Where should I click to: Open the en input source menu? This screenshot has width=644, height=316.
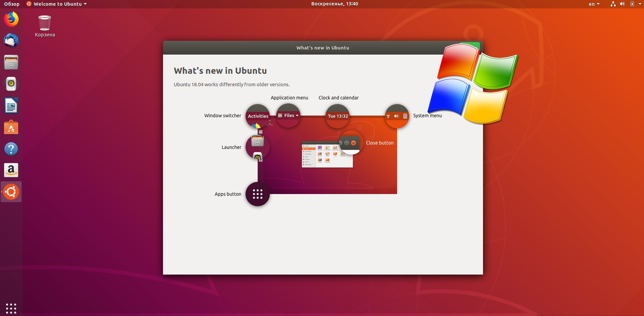pos(594,4)
